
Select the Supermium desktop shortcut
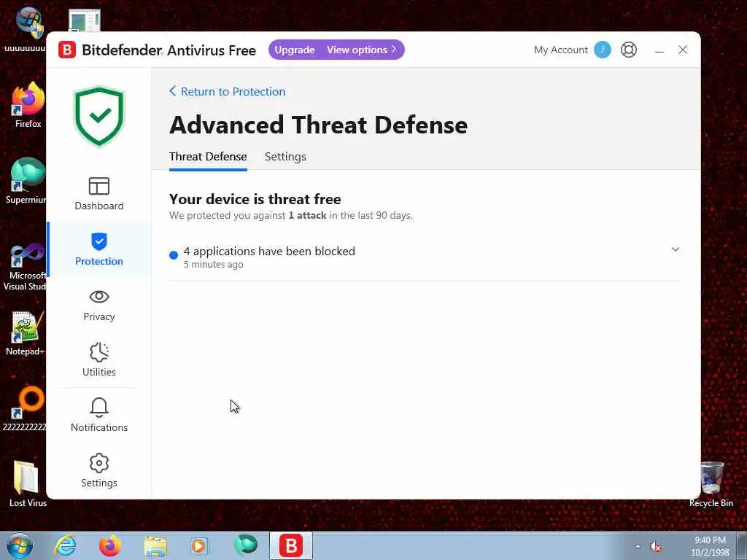coord(26,181)
